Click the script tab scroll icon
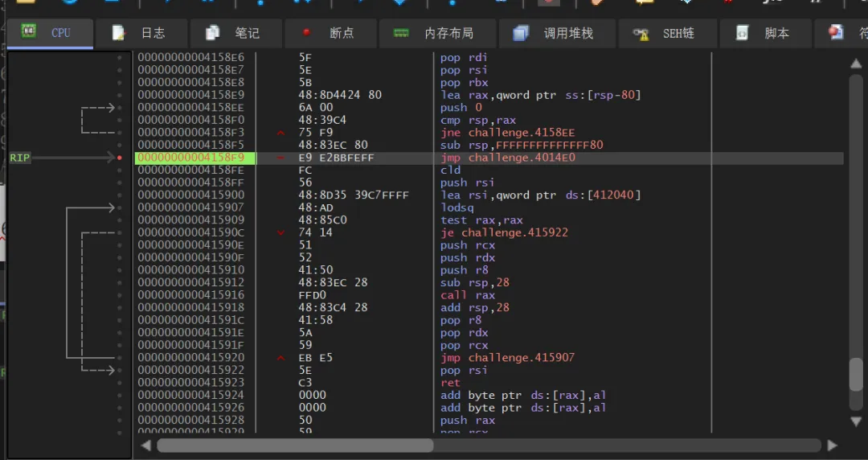868x460 pixels. pyautogui.click(x=742, y=33)
